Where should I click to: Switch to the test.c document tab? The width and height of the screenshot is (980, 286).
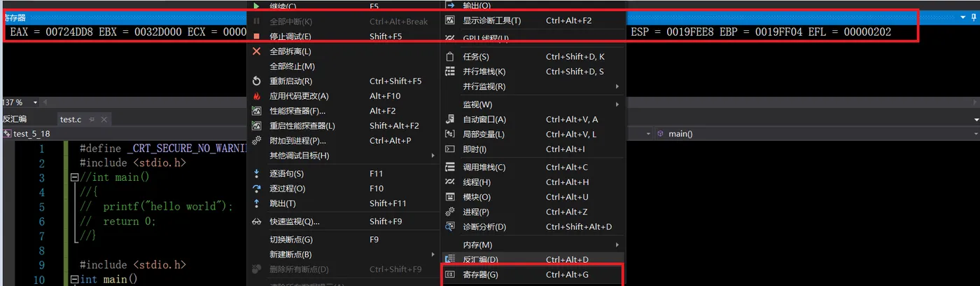70,119
